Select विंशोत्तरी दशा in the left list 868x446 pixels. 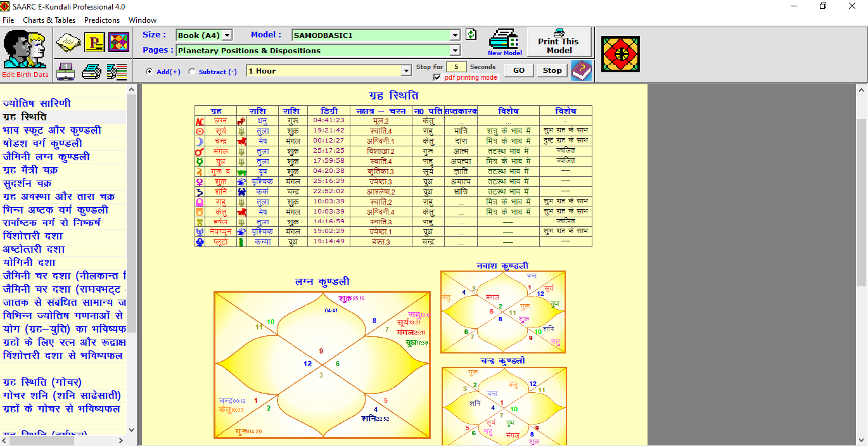coord(33,236)
